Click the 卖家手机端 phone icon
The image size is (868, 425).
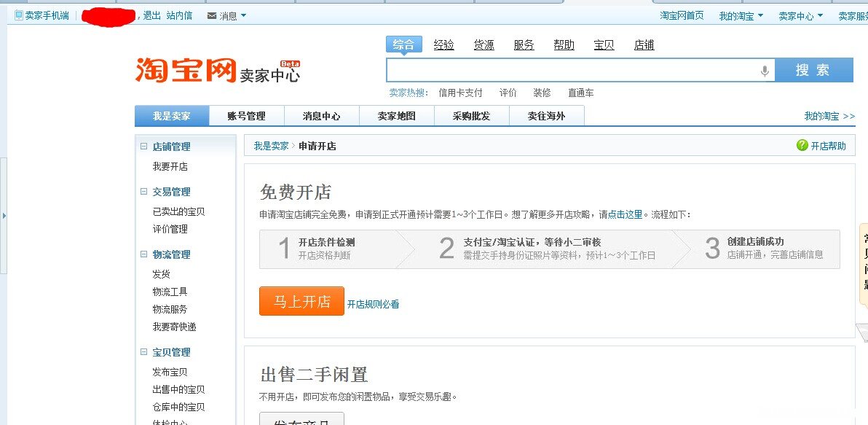point(19,15)
